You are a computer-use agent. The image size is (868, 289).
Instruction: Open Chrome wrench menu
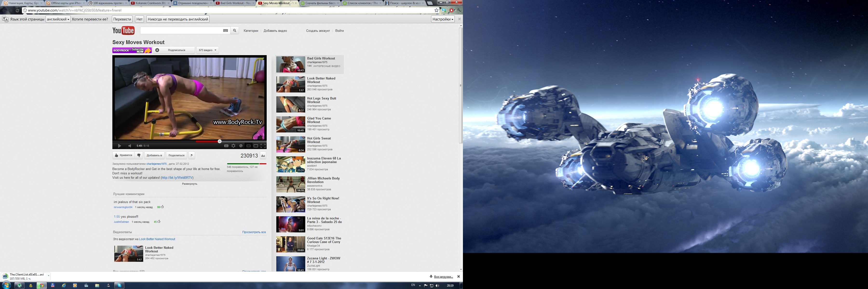point(459,10)
